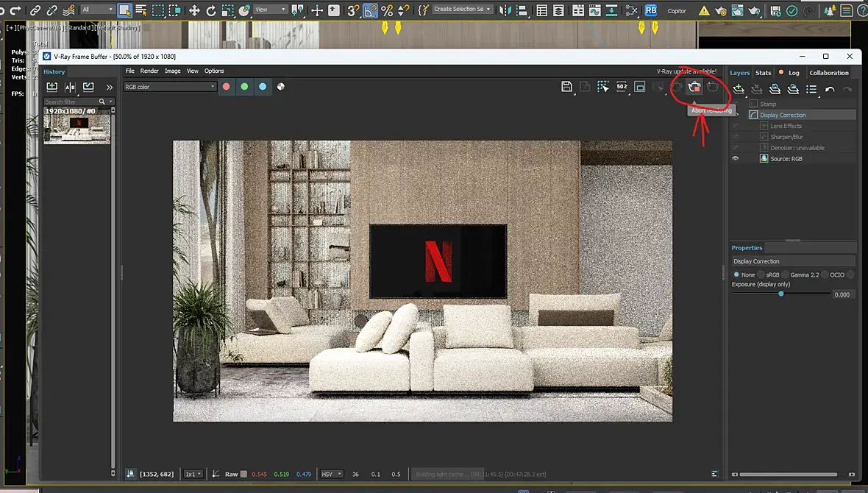Image resolution: width=868 pixels, height=493 pixels.
Task: Click the Save image floppy disk icon
Action: (x=566, y=87)
